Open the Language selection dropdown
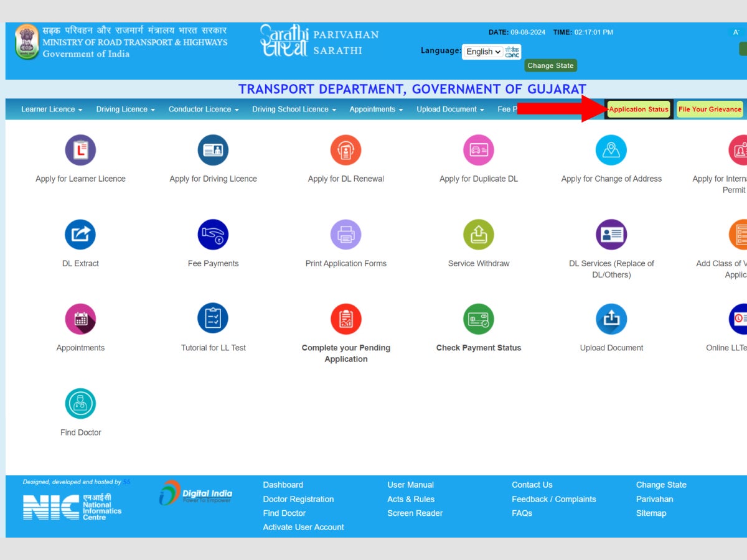The width and height of the screenshot is (747, 560). point(482,52)
